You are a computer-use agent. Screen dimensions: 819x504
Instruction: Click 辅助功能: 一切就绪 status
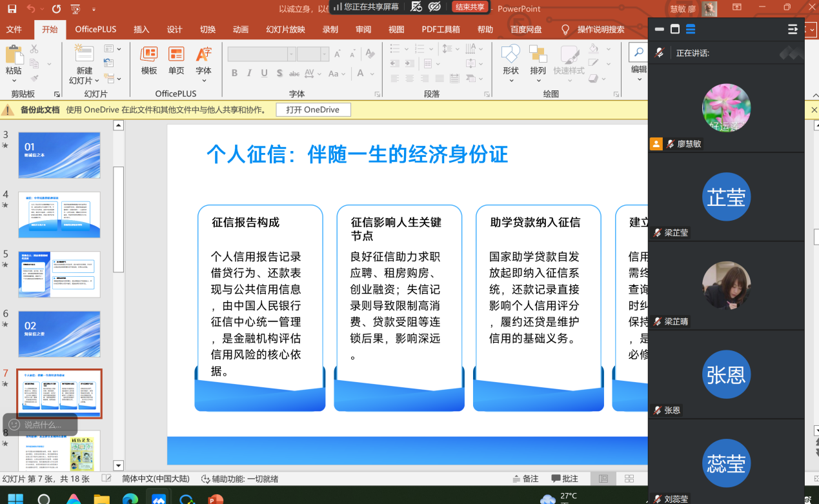tap(239, 479)
